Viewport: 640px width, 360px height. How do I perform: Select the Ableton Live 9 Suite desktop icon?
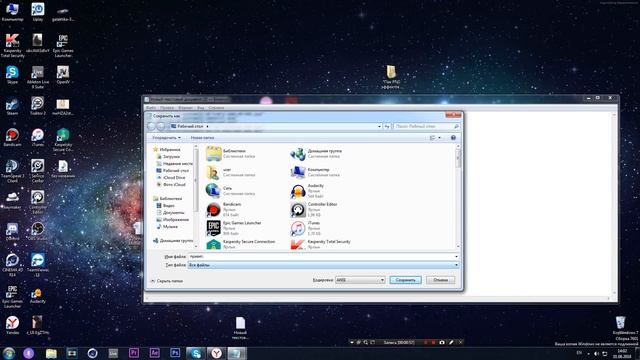[x=38, y=77]
